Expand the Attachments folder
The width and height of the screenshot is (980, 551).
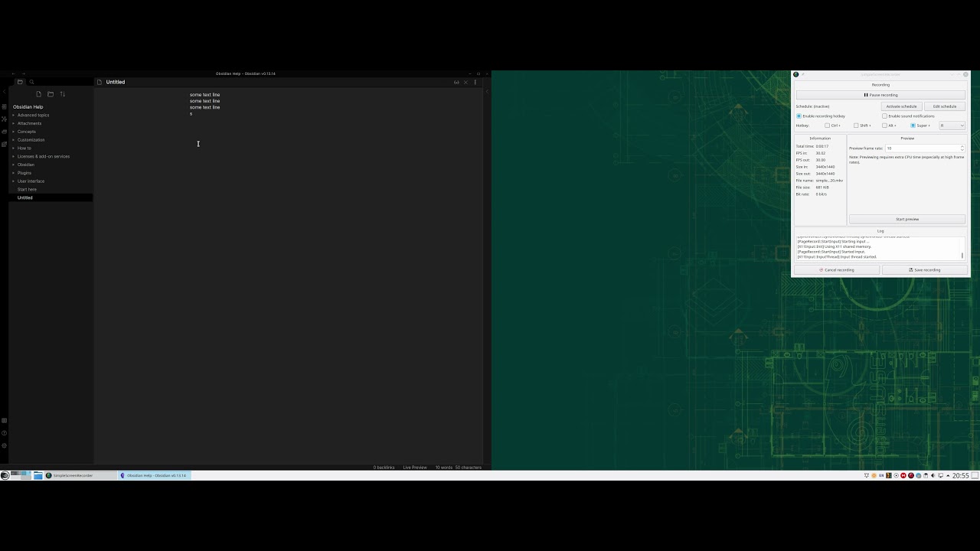point(29,123)
